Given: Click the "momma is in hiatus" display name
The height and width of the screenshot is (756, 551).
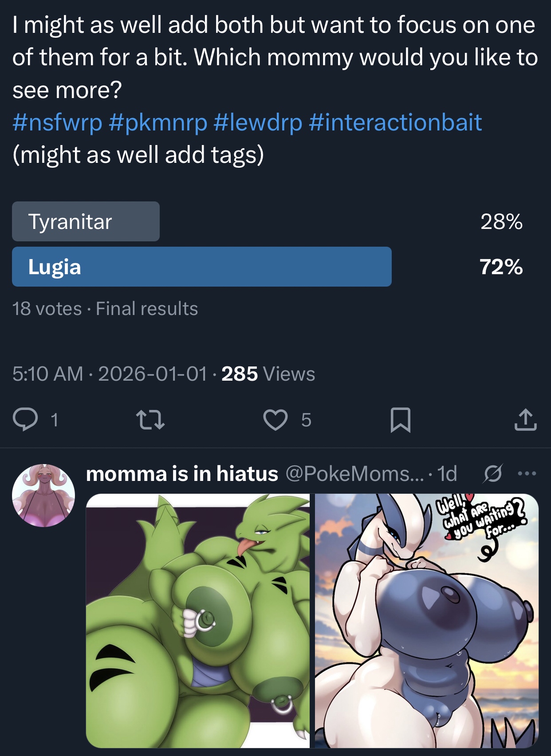Looking at the screenshot, I should pos(182,474).
